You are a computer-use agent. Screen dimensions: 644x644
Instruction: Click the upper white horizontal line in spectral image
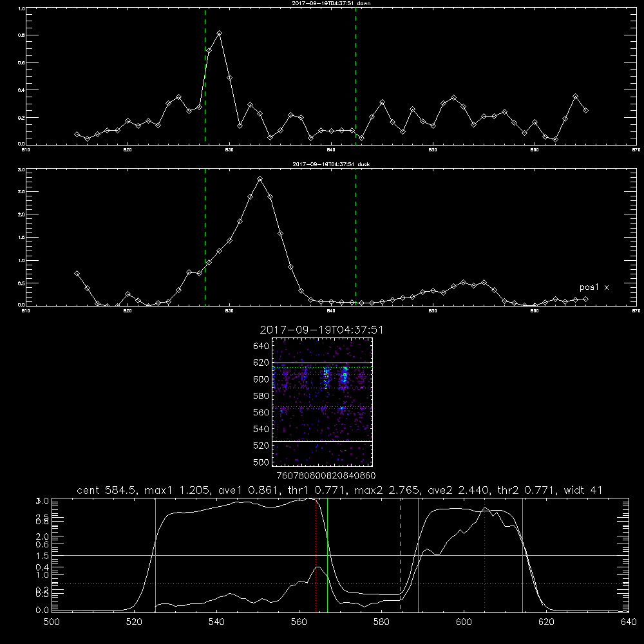click(x=323, y=363)
